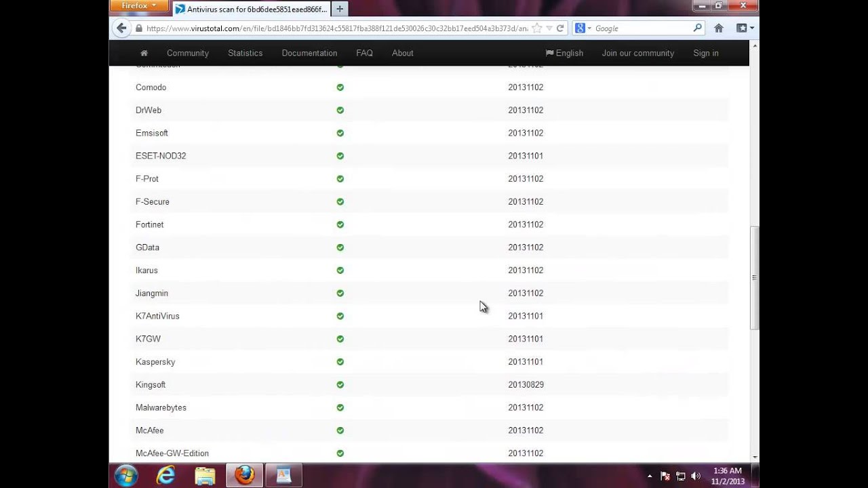
Task: Open the English language selector
Action: [x=564, y=53]
